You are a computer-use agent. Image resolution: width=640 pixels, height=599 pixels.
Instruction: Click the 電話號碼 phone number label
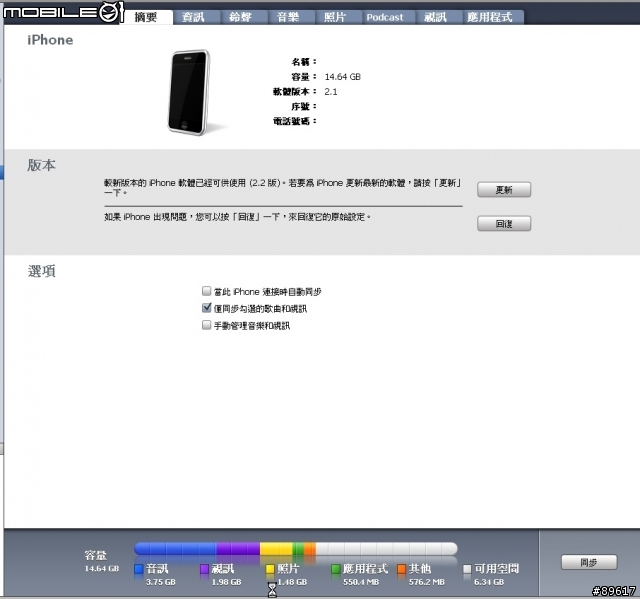coord(295,121)
